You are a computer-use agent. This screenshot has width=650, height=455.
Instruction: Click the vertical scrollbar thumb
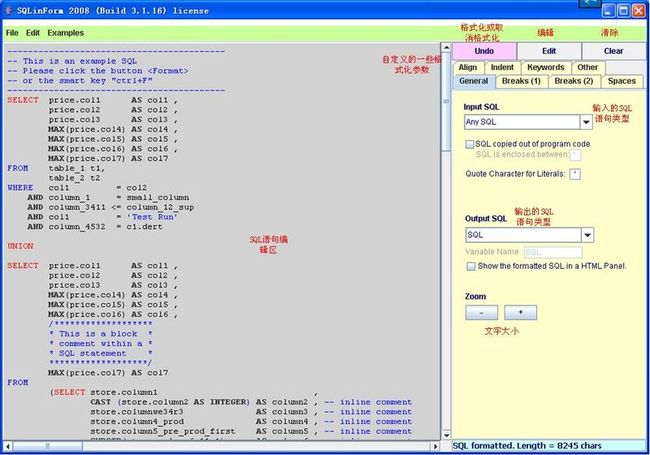point(446,102)
